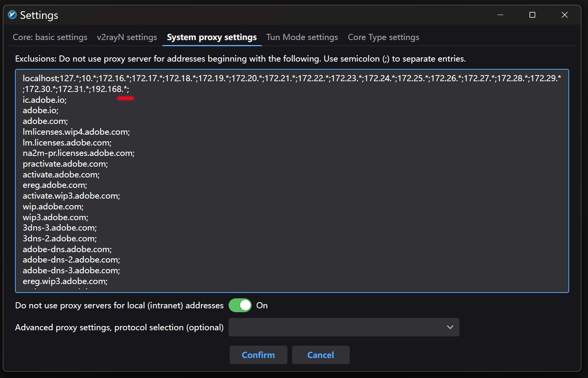Click the first line of the exclusions text box

[x=292, y=79]
